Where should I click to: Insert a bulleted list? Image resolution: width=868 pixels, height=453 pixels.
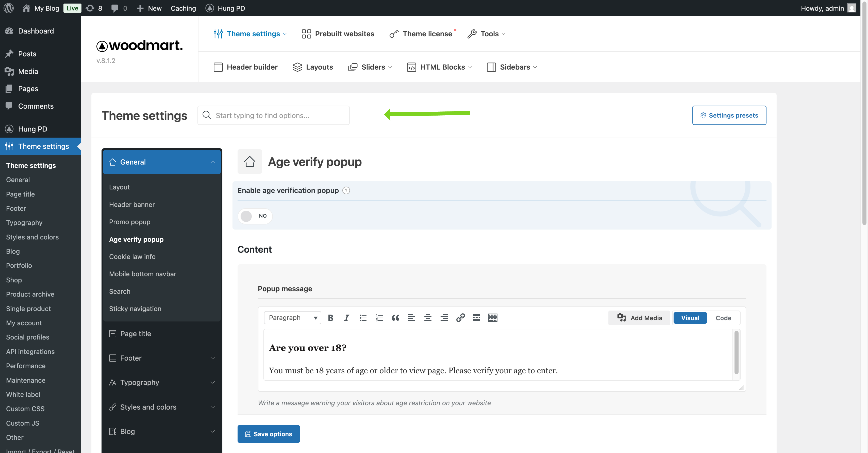coord(363,318)
